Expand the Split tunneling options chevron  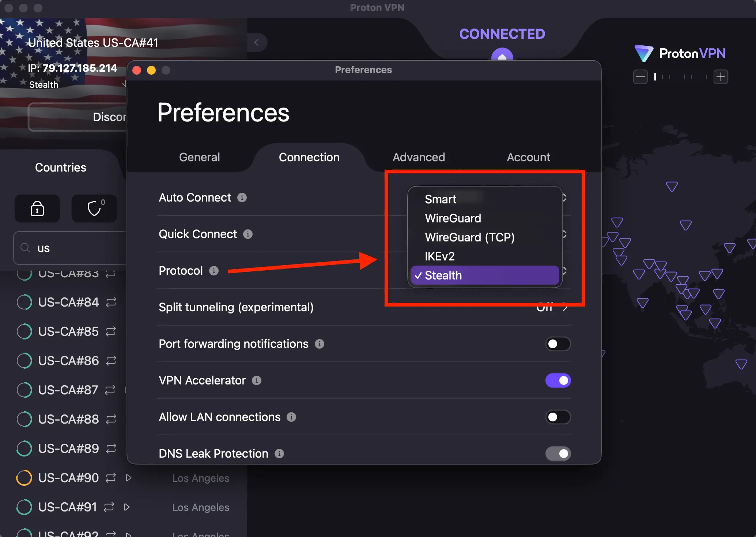[x=565, y=308]
